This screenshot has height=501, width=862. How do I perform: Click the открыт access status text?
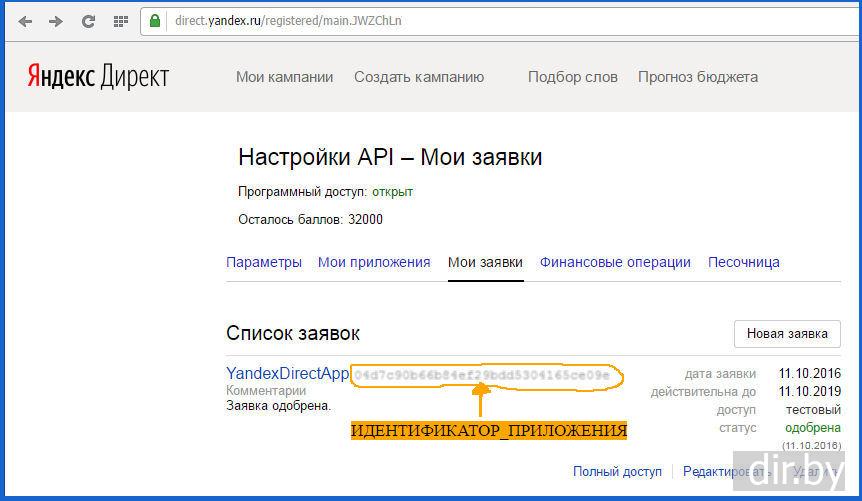tap(393, 192)
